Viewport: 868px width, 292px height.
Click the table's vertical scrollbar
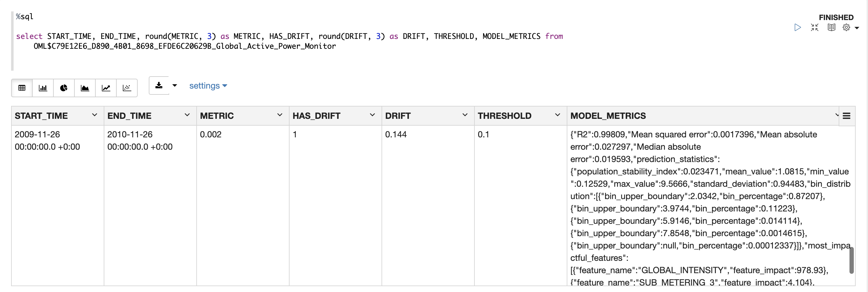pyautogui.click(x=851, y=260)
